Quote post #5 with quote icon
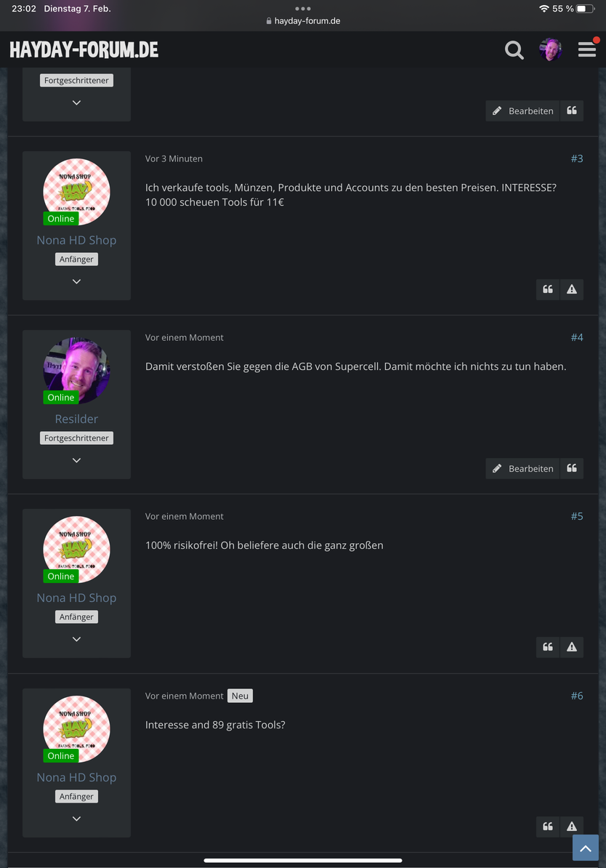This screenshot has width=606, height=868. pos(548,647)
